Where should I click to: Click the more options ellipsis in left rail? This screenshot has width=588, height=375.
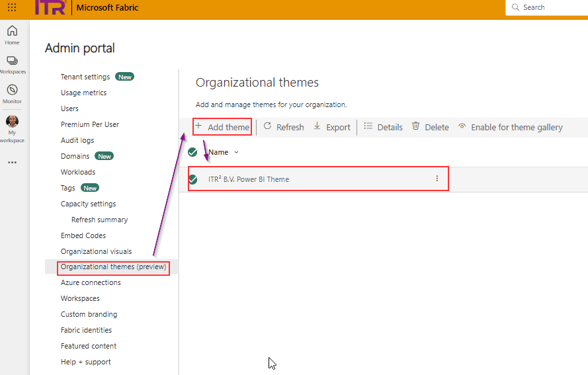coord(12,162)
